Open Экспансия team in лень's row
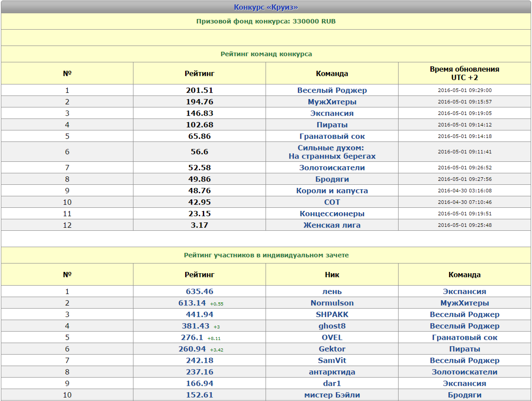This screenshot has width=532, height=401. 464,291
